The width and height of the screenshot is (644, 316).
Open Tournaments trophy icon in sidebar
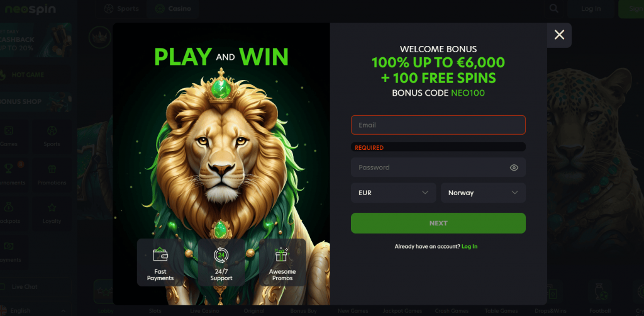8,167
